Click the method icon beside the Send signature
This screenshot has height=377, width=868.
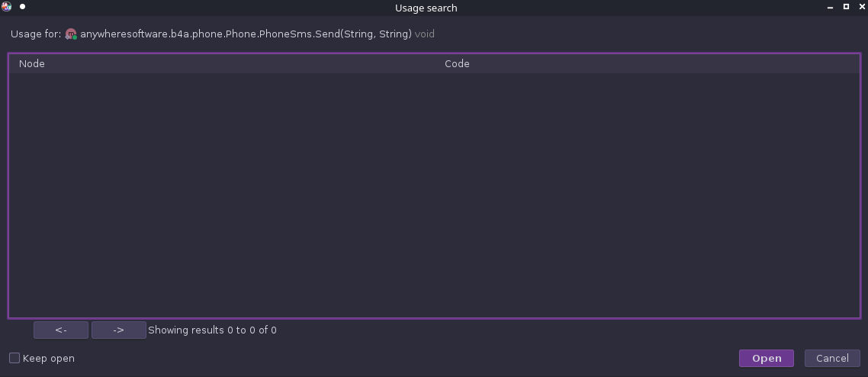(x=71, y=34)
